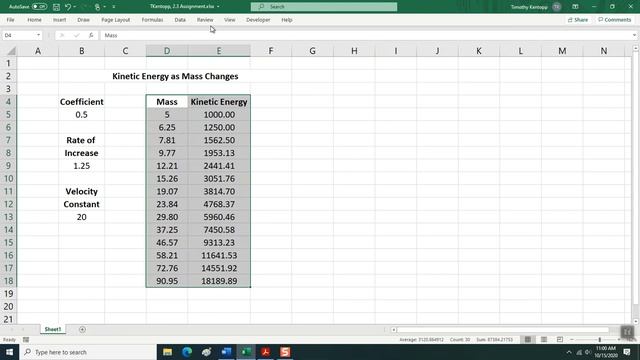The height and width of the screenshot is (360, 640).
Task: Click the Timothy Kentopp account avatar
Action: pyautogui.click(x=556, y=7)
